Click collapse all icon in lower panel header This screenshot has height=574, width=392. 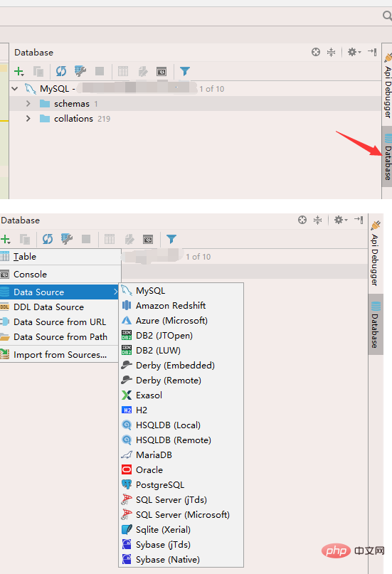pyautogui.click(x=318, y=220)
